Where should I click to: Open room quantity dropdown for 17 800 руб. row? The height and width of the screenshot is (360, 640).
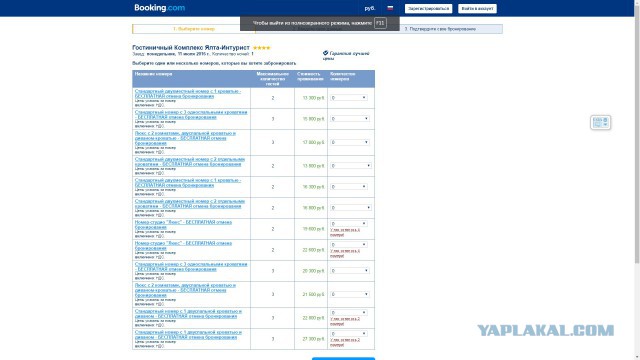(350, 142)
